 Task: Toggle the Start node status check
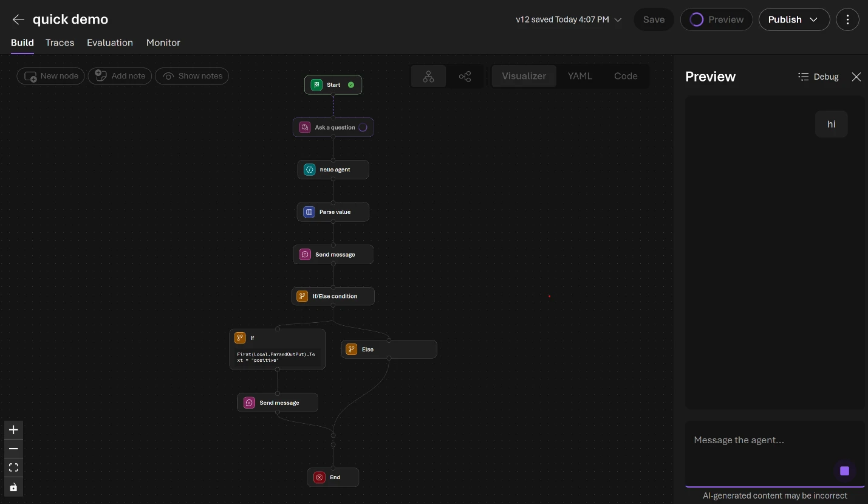(x=350, y=85)
